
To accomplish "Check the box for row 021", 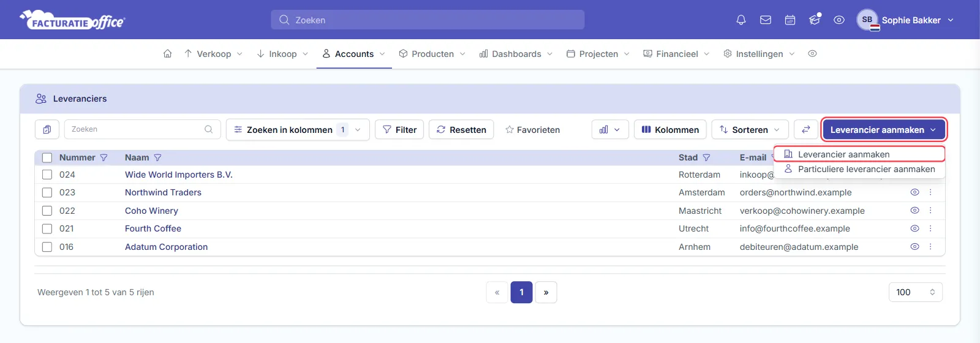I will (47, 228).
